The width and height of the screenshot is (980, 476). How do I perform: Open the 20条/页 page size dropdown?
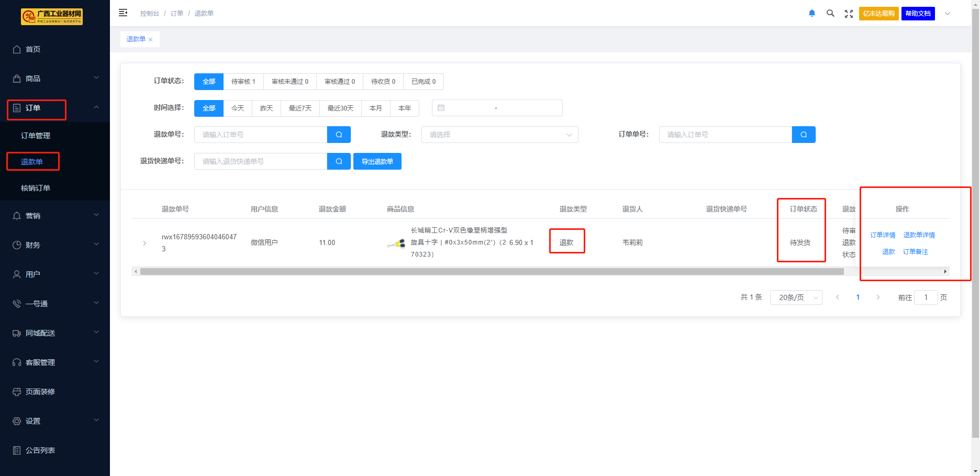pos(796,297)
